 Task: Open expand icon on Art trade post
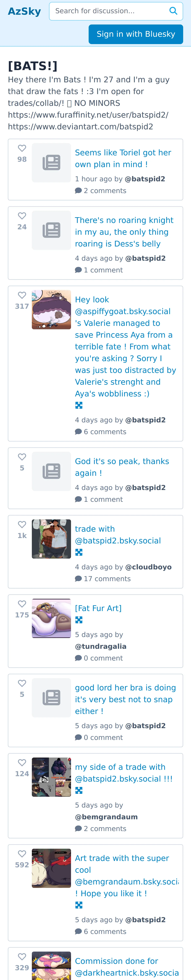[79, 905]
